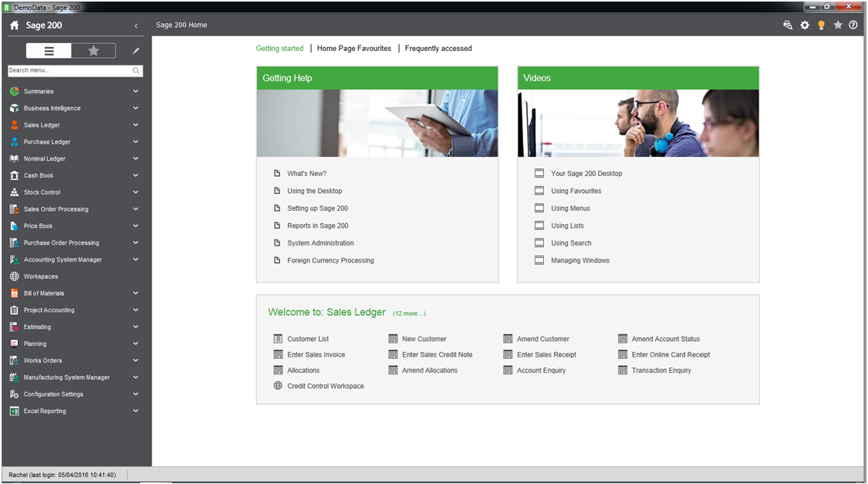Expand the Business Intelligence chevron
Viewport: 868px width, 484px height.
[136, 108]
